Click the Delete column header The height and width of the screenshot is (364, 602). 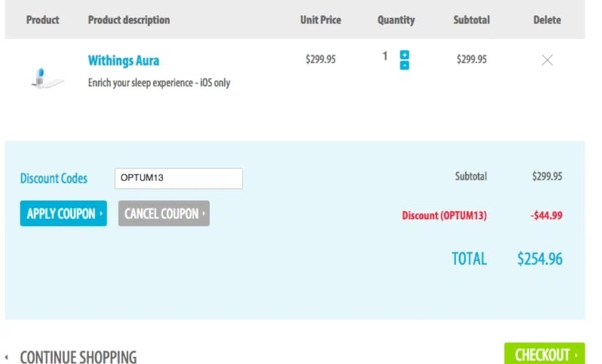547,20
